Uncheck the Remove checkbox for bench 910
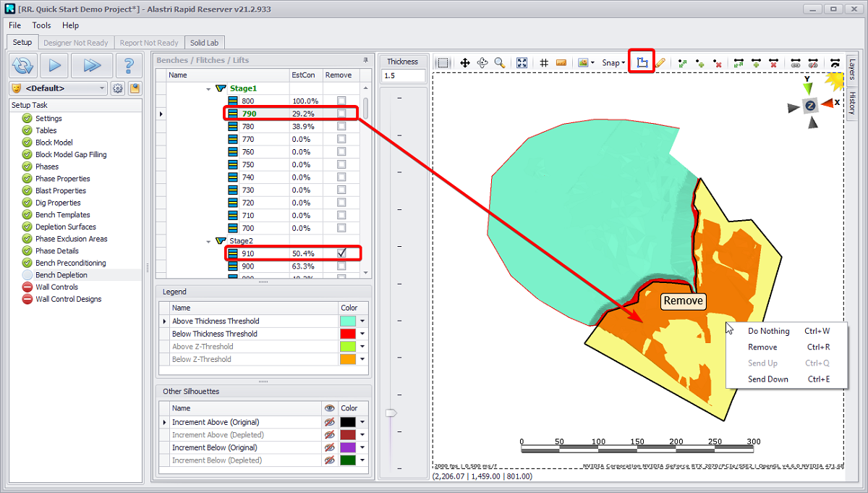Screen dimensions: 868x493 341,253
